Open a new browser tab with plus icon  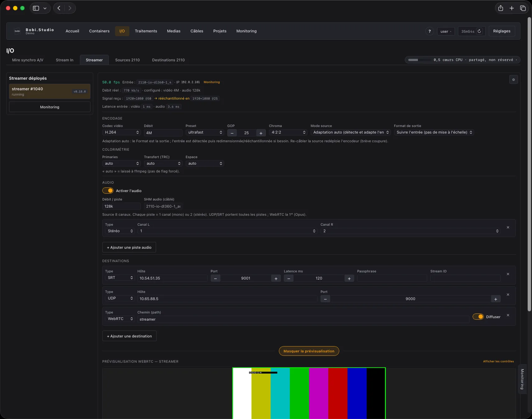click(x=511, y=8)
